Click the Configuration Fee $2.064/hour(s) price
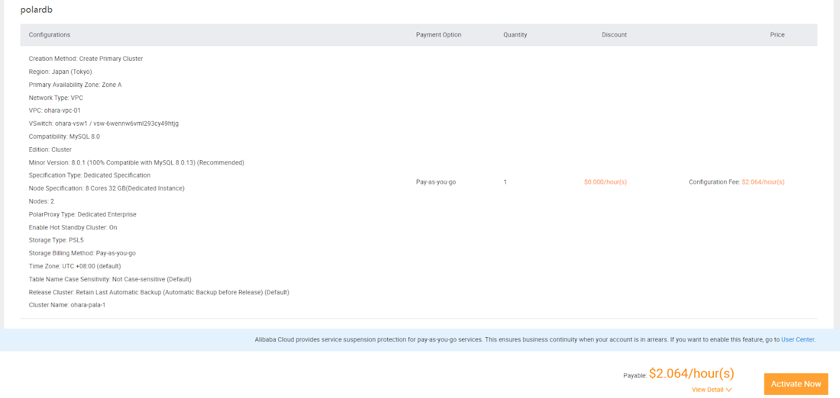Image resolution: width=840 pixels, height=398 pixels. [x=737, y=182]
